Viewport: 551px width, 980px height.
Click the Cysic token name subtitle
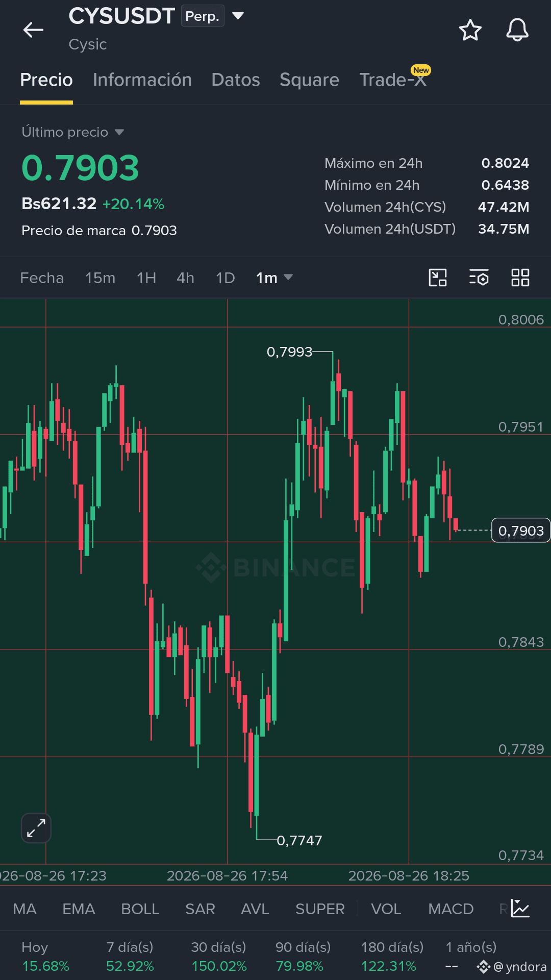point(88,44)
